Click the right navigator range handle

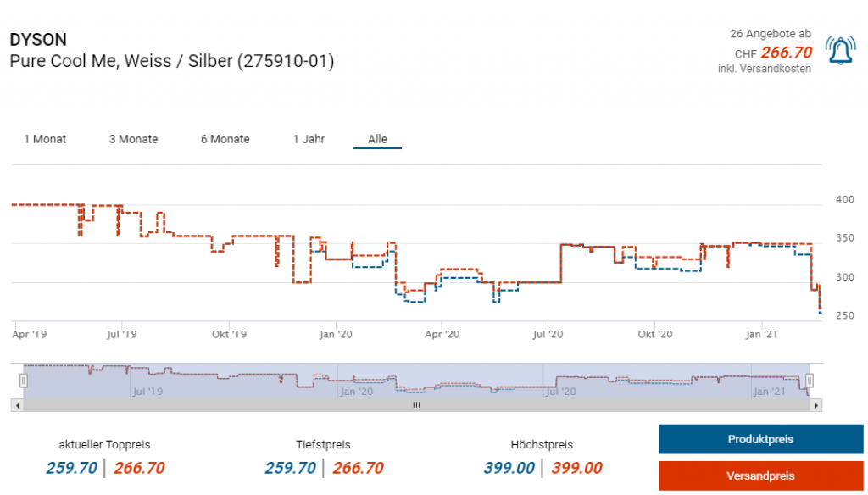point(810,381)
